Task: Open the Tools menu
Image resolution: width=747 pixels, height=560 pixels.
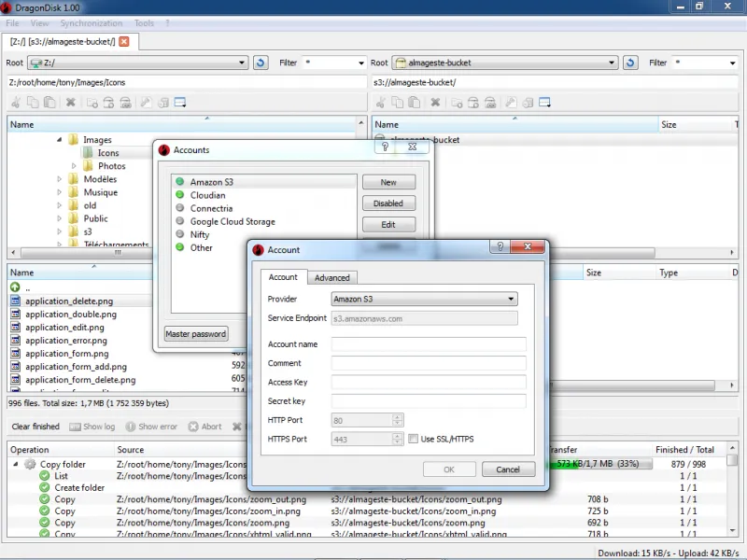Action: click(x=144, y=22)
